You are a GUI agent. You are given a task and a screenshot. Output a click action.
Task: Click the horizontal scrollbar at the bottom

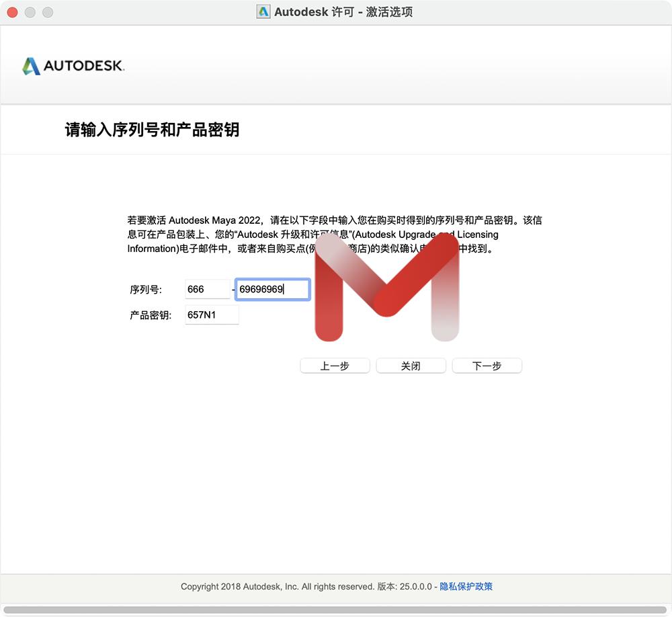click(335, 610)
